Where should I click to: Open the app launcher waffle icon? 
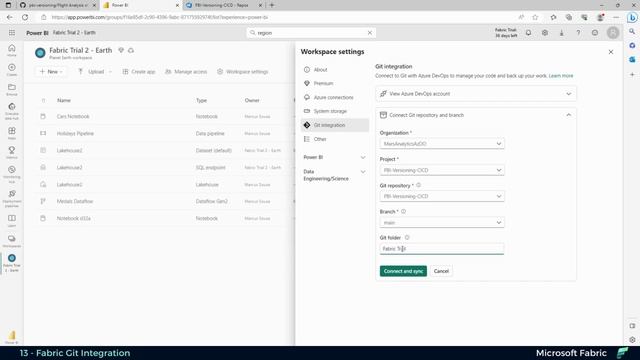[12, 33]
